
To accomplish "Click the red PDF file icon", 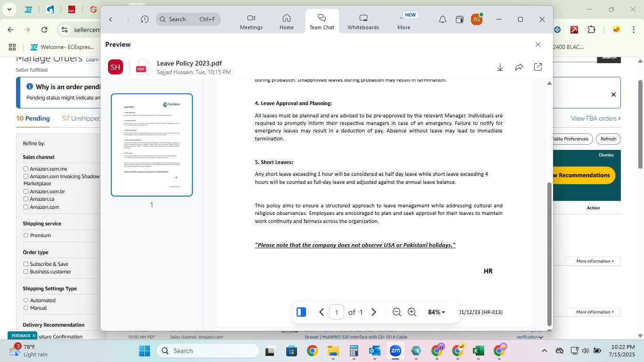I will 141,67.
